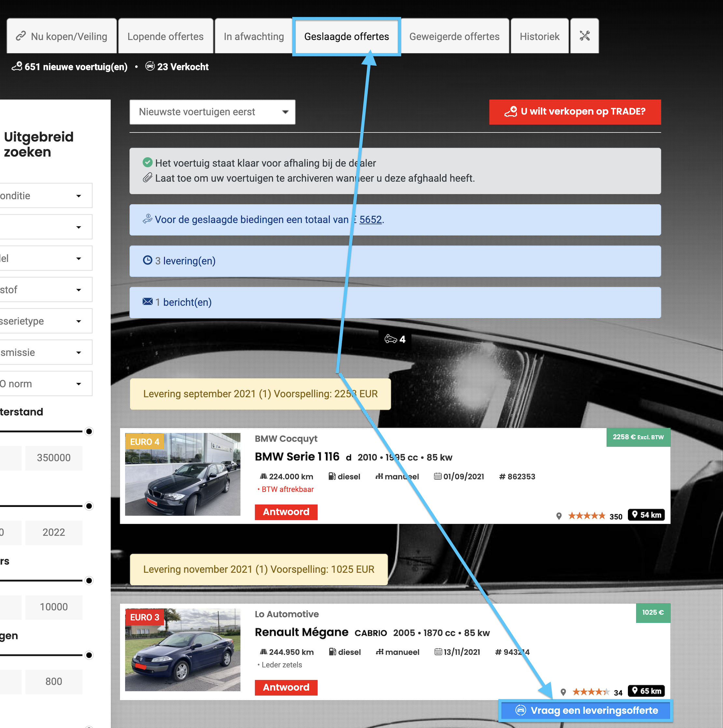Click the link icon in Nu kopen/Veiling
Viewport: 723px width, 728px height.
21,36
